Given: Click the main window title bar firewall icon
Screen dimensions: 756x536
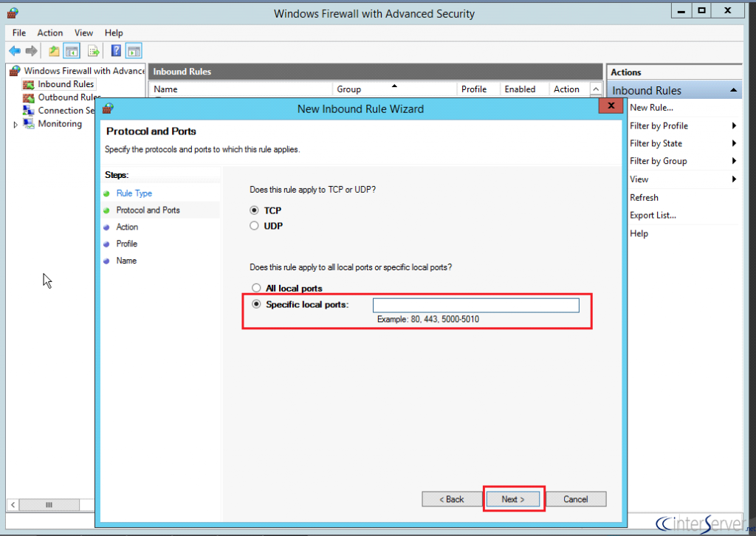Looking at the screenshot, I should point(13,13).
